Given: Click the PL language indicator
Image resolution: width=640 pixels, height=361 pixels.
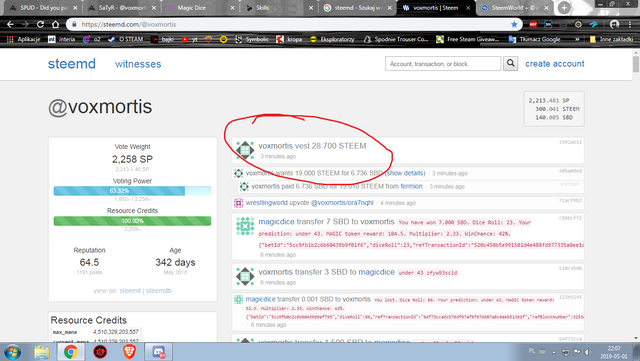Looking at the screenshot, I should click(x=532, y=351).
